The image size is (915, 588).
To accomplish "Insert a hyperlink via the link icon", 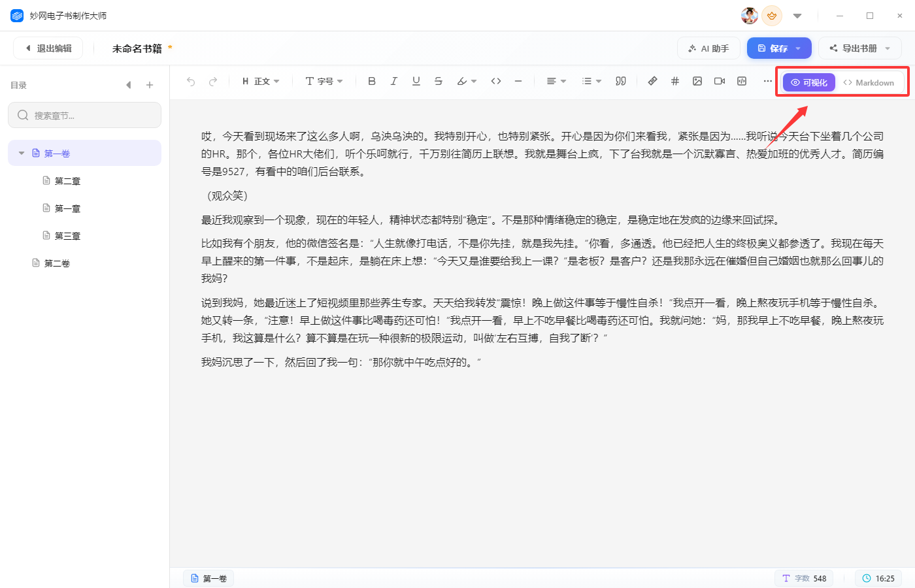I will click(x=652, y=81).
